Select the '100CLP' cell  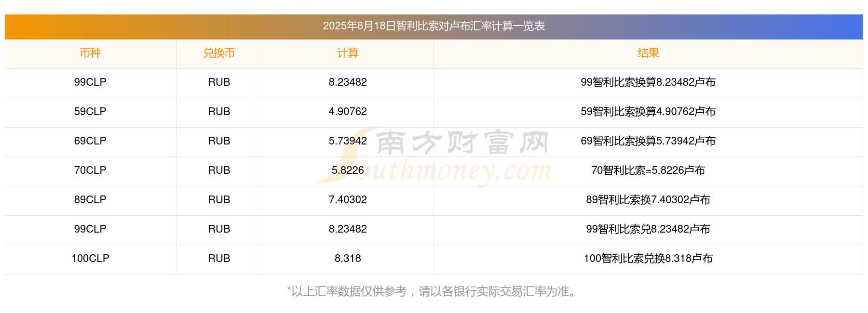tap(90, 259)
